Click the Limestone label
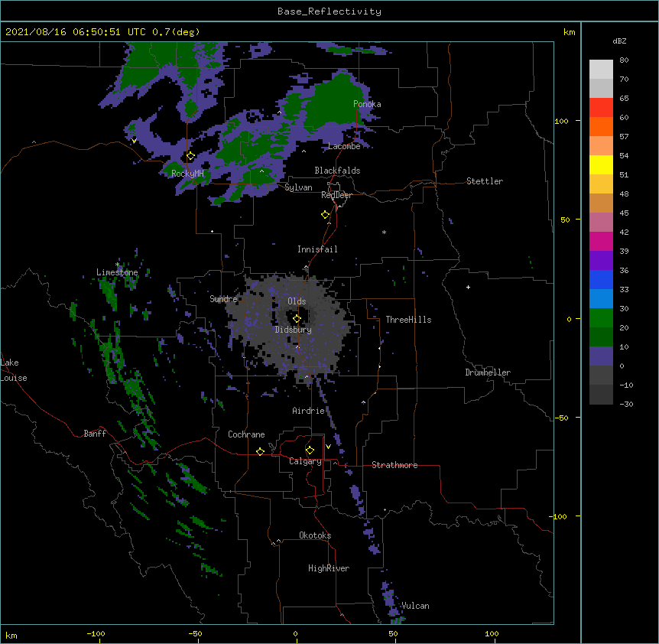 [x=117, y=272]
